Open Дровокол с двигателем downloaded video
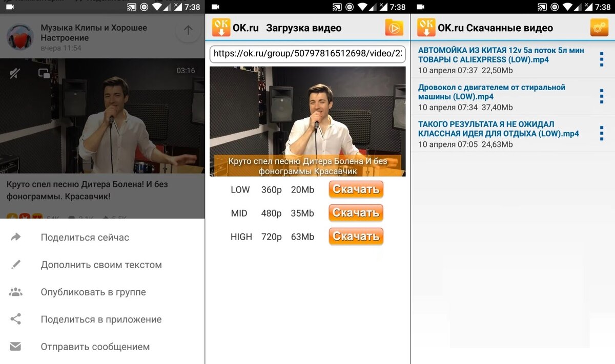The height and width of the screenshot is (364, 615). 492,92
